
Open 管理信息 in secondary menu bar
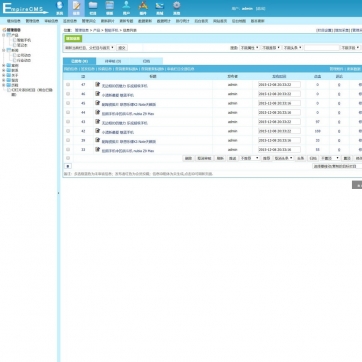pyautogui.click(x=32, y=21)
